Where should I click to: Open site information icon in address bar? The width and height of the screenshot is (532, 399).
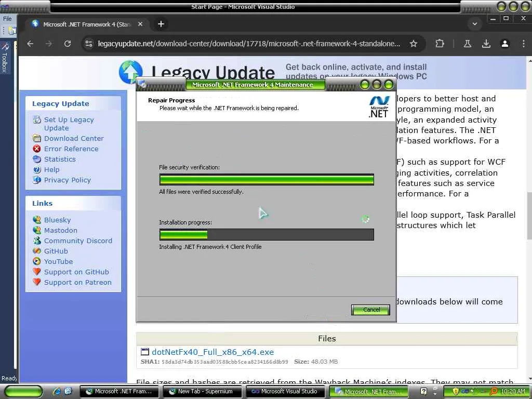click(x=89, y=44)
